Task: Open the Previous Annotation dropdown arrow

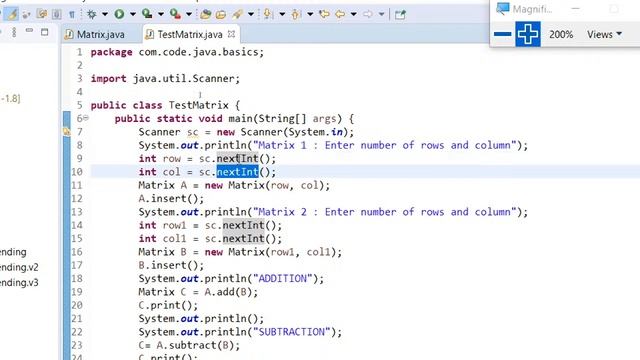Action: pos(310,14)
